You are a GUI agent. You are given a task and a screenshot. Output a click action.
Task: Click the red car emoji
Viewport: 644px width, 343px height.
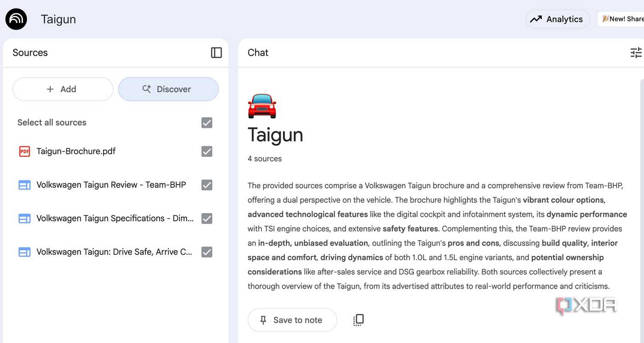coord(262,105)
